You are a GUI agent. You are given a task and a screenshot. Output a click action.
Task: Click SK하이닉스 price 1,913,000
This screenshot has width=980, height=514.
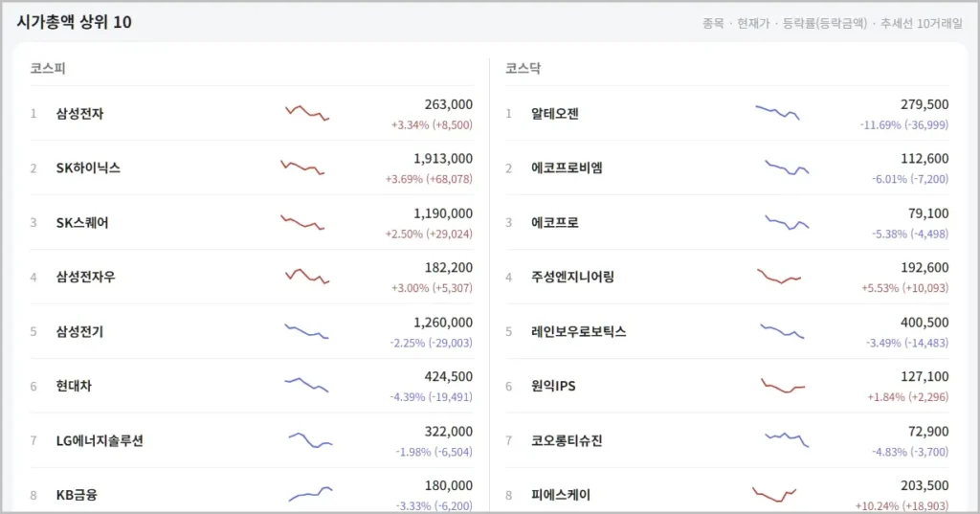click(442, 159)
